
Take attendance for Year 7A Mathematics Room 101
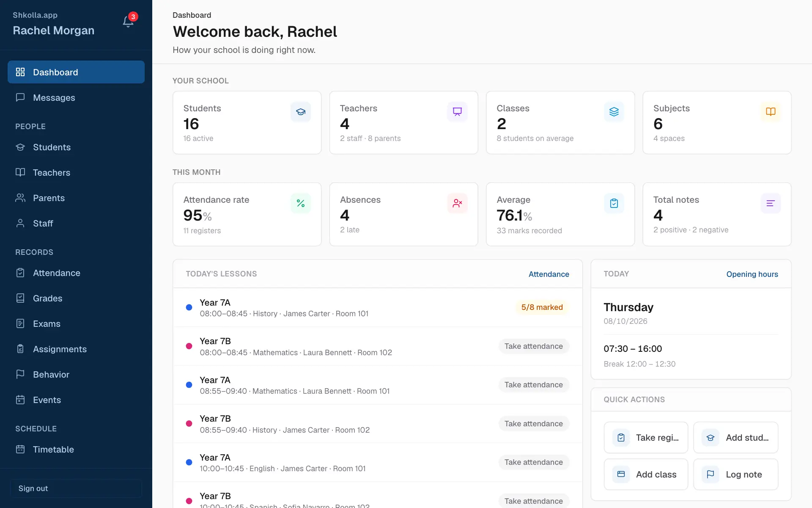534,385
